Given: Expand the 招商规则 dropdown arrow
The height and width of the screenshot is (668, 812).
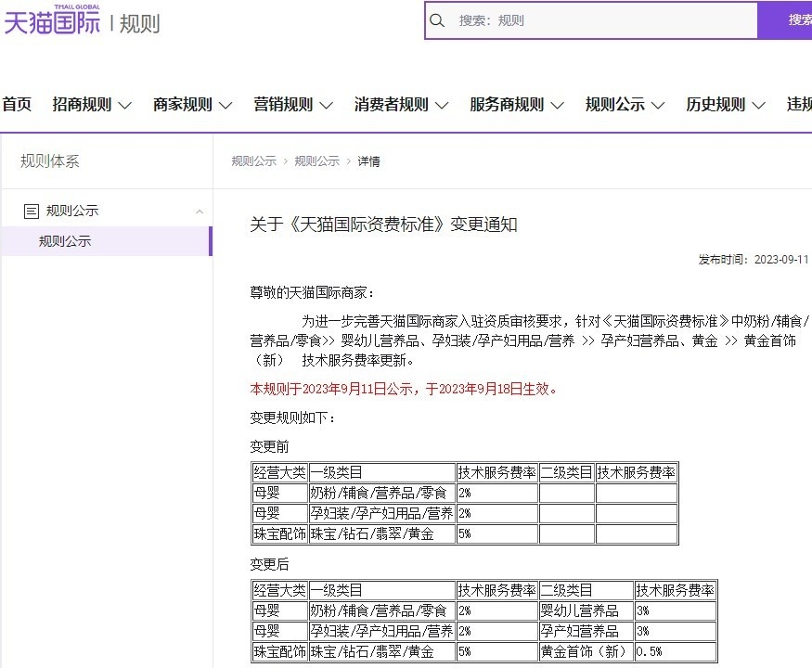Looking at the screenshot, I should tap(124, 106).
